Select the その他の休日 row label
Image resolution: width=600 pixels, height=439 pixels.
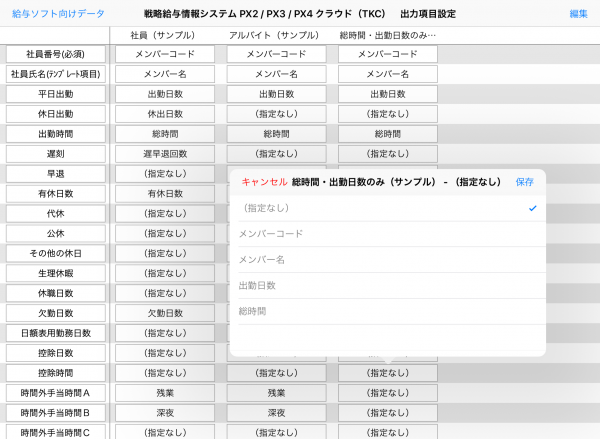pyautogui.click(x=55, y=253)
